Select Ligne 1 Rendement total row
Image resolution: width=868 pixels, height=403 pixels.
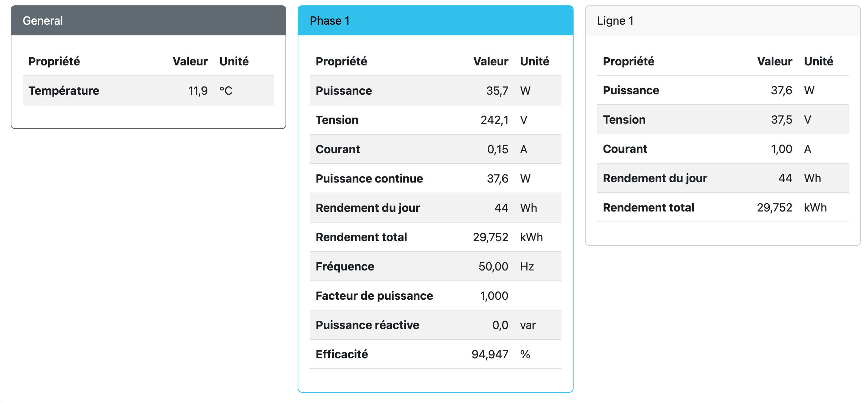(x=723, y=208)
